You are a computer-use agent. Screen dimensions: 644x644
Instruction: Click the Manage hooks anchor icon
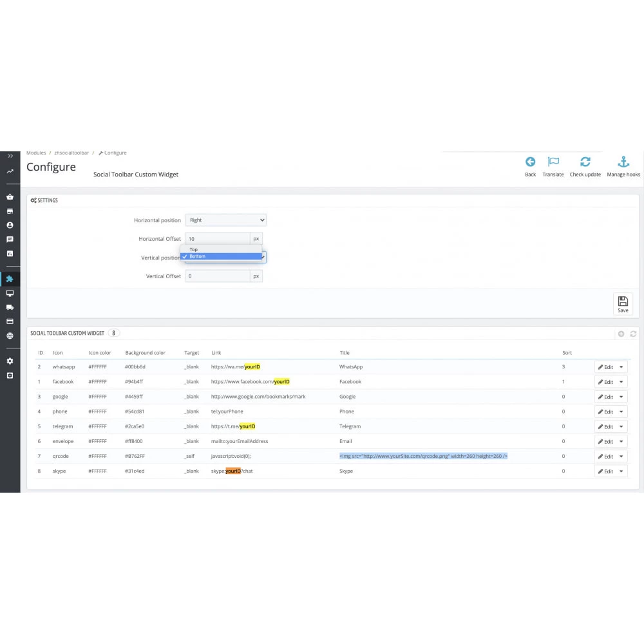(x=623, y=162)
